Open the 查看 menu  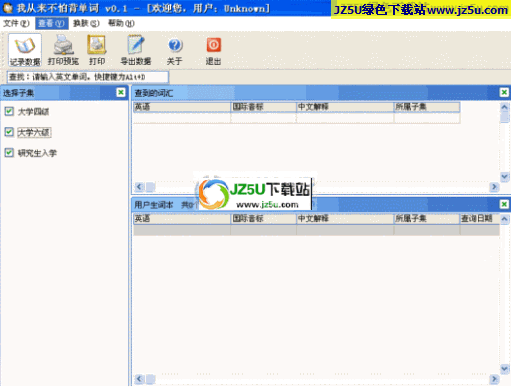point(51,23)
